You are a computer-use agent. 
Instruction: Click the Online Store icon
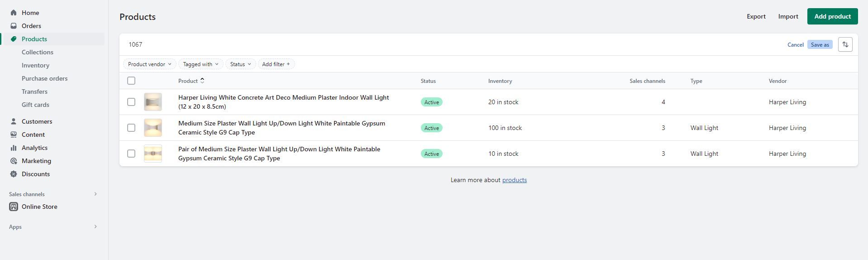[14, 207]
